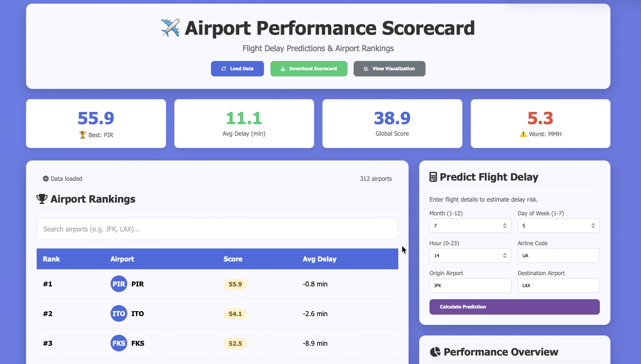Click the 52.5 score badge in FKS row
641x364 pixels.
pyautogui.click(x=235, y=343)
